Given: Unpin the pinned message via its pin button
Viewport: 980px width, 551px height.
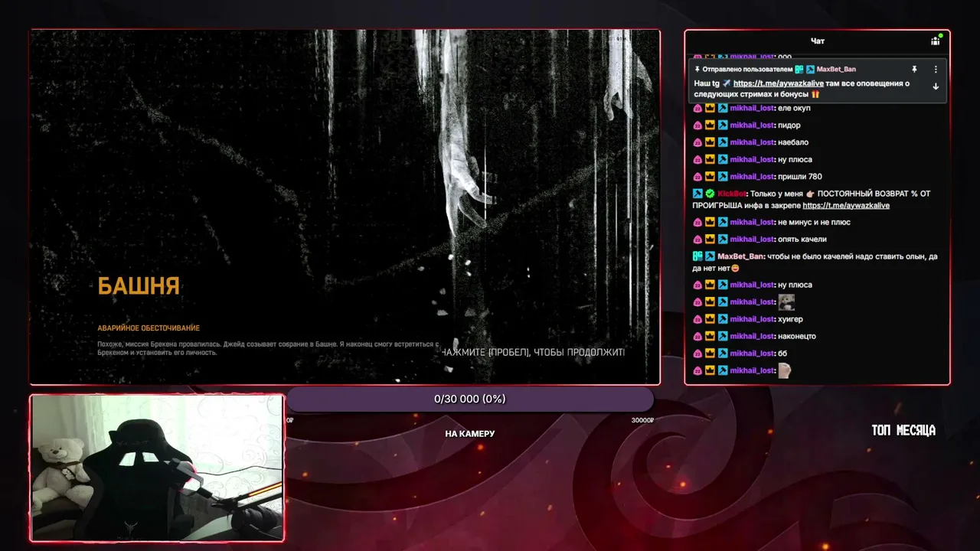Looking at the screenshot, I should (913, 69).
